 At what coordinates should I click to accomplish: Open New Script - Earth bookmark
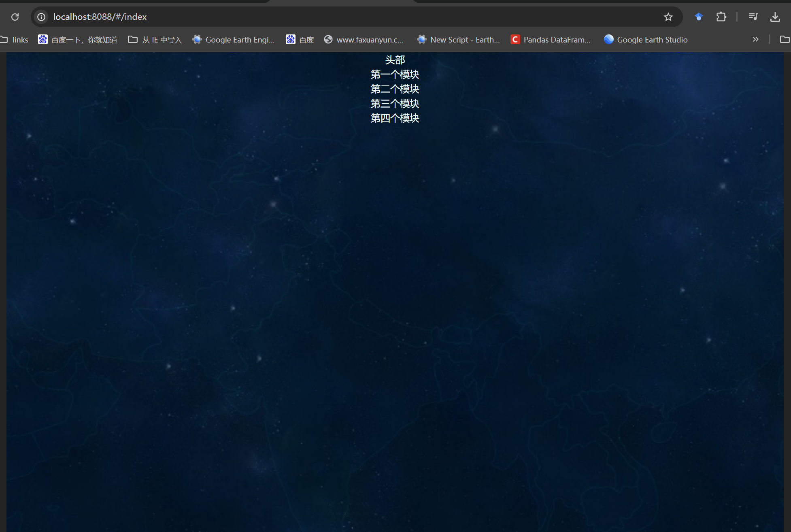[x=459, y=40]
